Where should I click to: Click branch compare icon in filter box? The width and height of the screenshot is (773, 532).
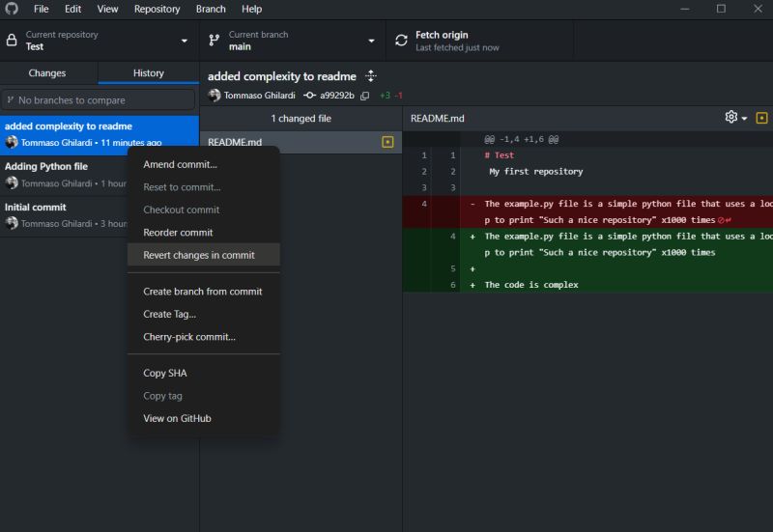pos(11,100)
